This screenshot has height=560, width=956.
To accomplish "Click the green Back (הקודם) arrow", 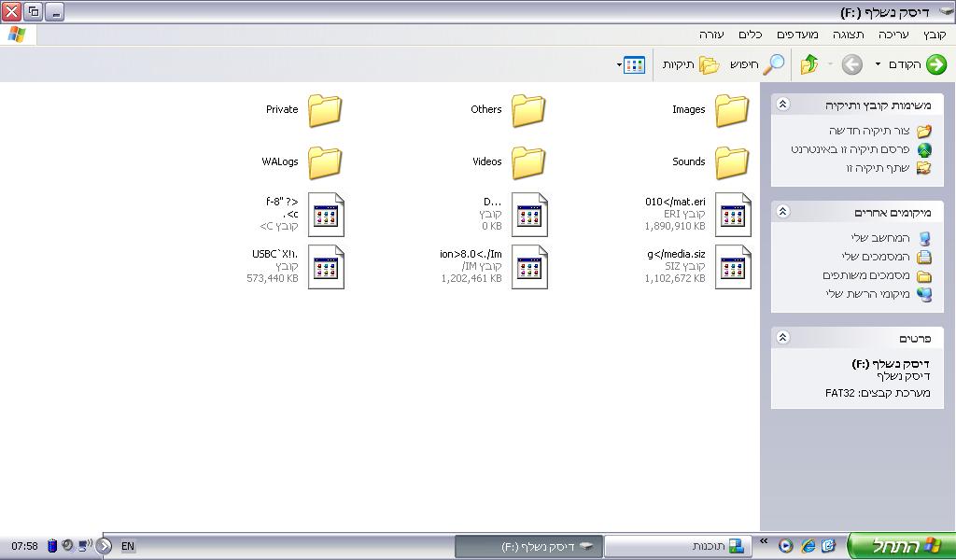I will [935, 64].
